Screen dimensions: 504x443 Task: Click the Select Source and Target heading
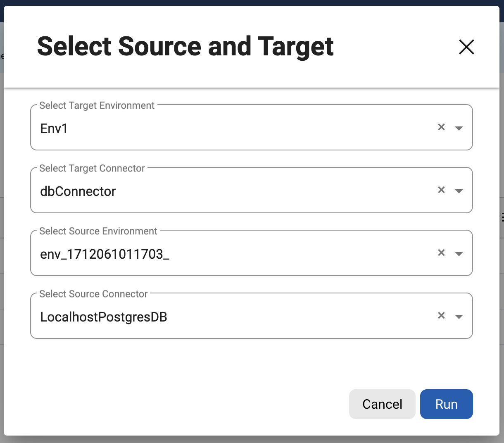tap(185, 46)
